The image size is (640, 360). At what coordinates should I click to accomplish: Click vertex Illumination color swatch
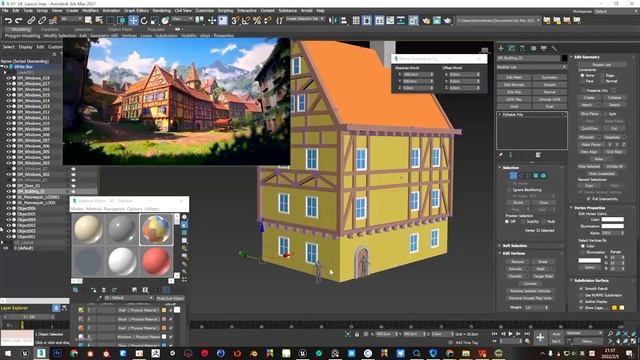(613, 226)
